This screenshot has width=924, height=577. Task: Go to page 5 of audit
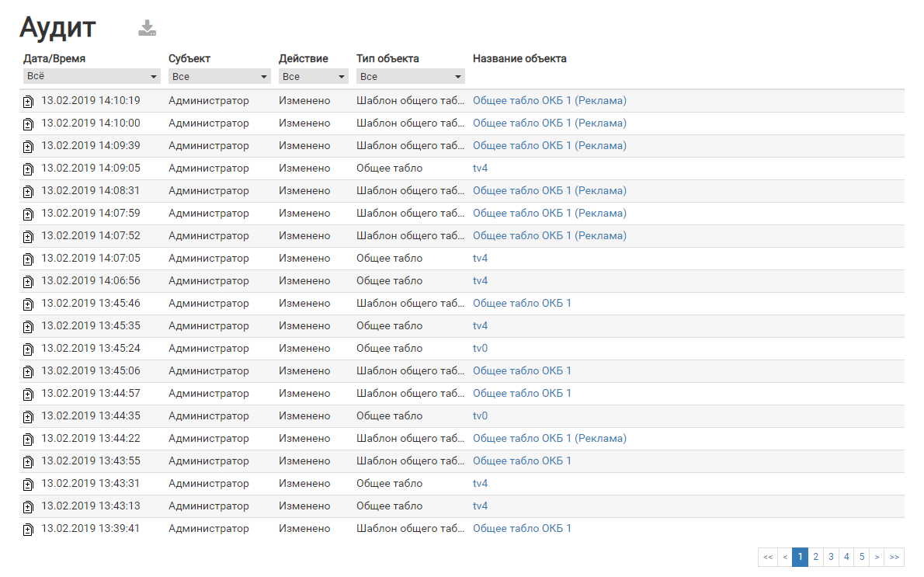(862, 557)
